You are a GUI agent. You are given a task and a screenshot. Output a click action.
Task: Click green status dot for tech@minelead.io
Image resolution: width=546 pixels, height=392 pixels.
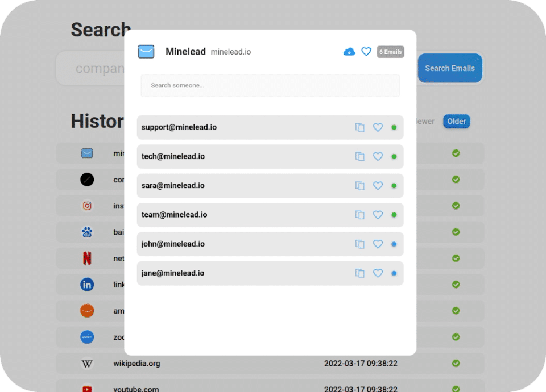(x=394, y=156)
